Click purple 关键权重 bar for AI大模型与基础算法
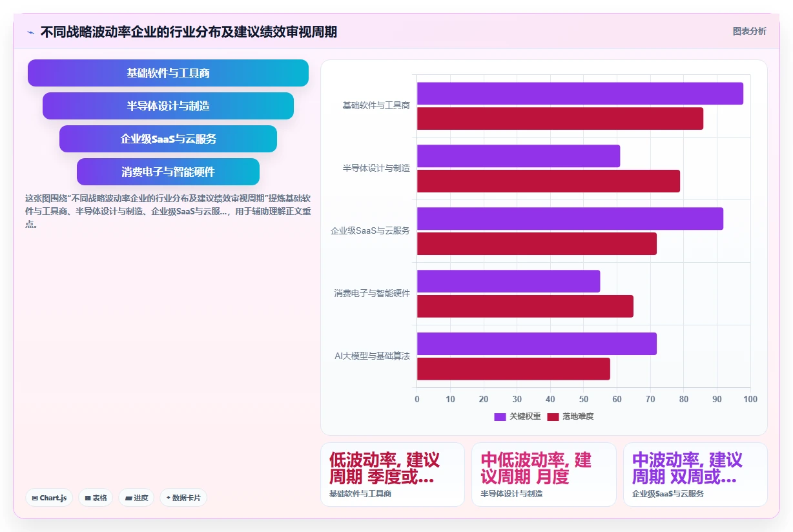Screen dimensions: 793x532 [537, 344]
